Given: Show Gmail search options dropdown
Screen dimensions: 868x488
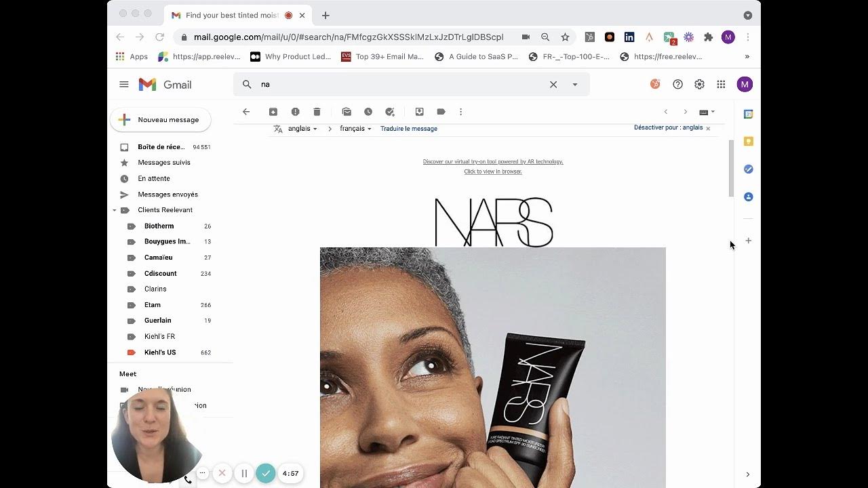Looking at the screenshot, I should pos(575,84).
